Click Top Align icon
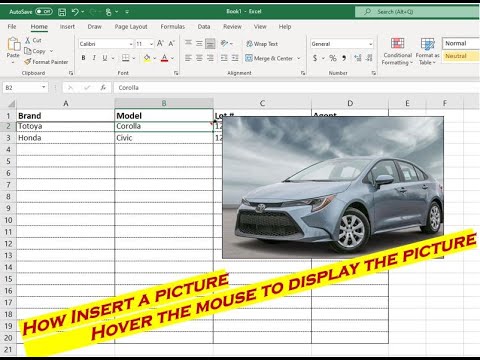The image size is (480, 360). click(188, 43)
